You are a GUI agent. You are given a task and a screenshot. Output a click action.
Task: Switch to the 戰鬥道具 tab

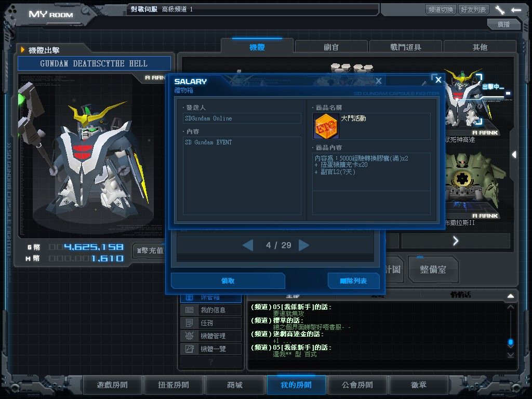click(x=405, y=47)
